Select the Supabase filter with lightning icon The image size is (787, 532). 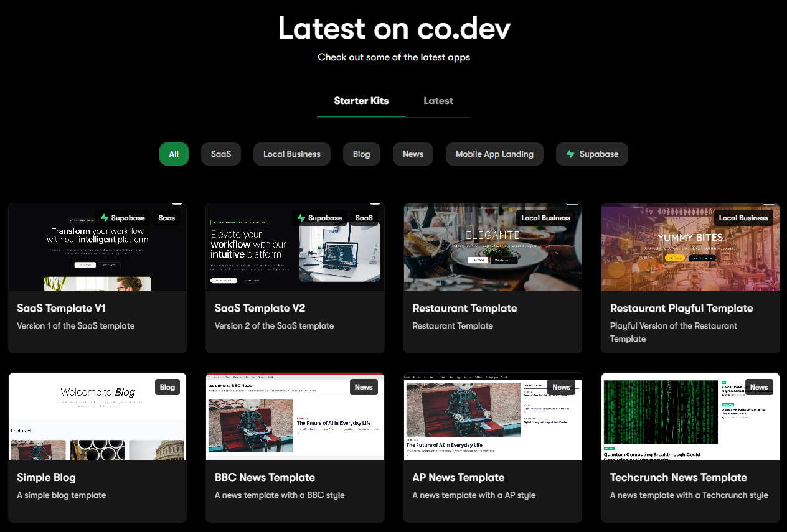tap(591, 154)
